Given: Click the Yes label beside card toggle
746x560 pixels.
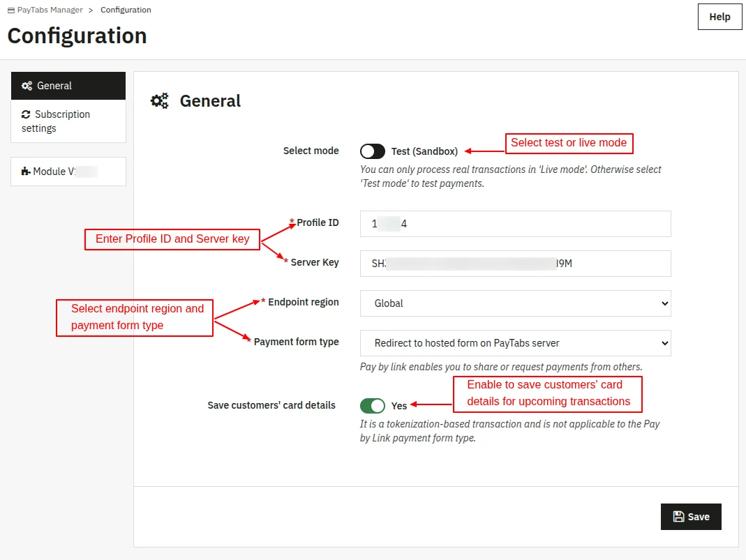Looking at the screenshot, I should click(x=399, y=406).
